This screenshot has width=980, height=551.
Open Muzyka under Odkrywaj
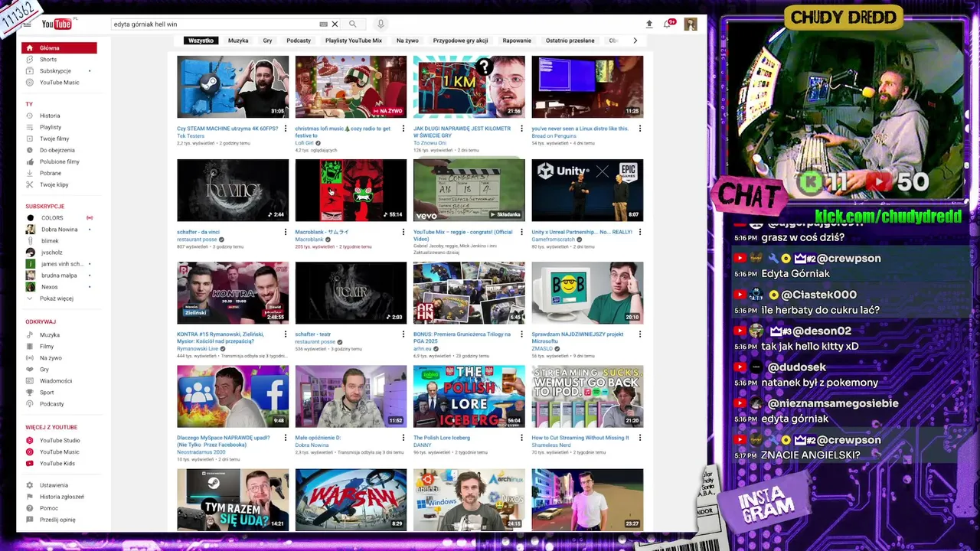click(59, 335)
